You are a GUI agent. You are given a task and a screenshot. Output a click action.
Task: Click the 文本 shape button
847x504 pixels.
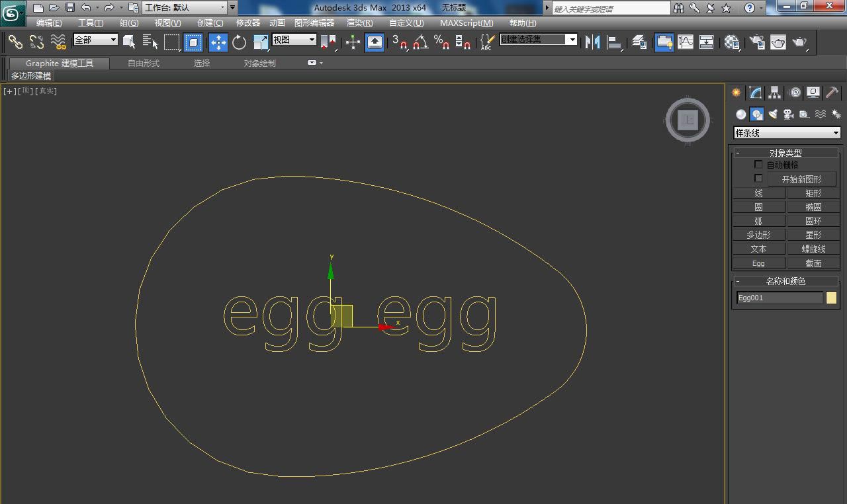pyautogui.click(x=758, y=249)
